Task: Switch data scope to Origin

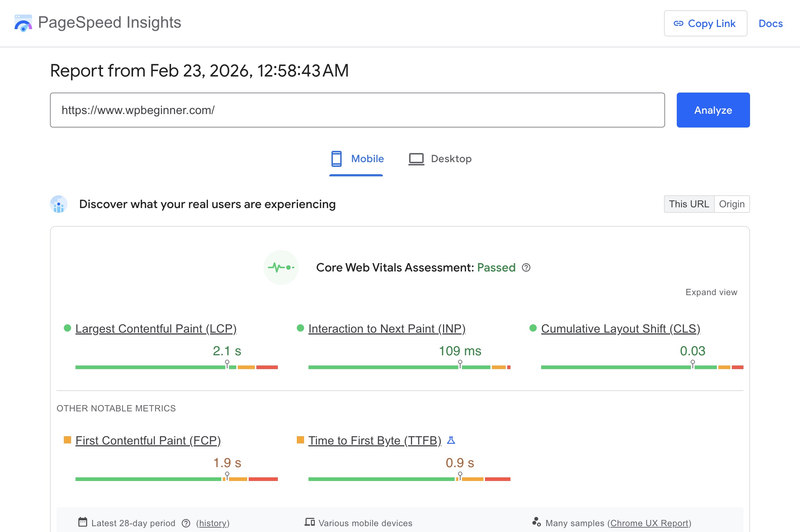Action: 731,204
